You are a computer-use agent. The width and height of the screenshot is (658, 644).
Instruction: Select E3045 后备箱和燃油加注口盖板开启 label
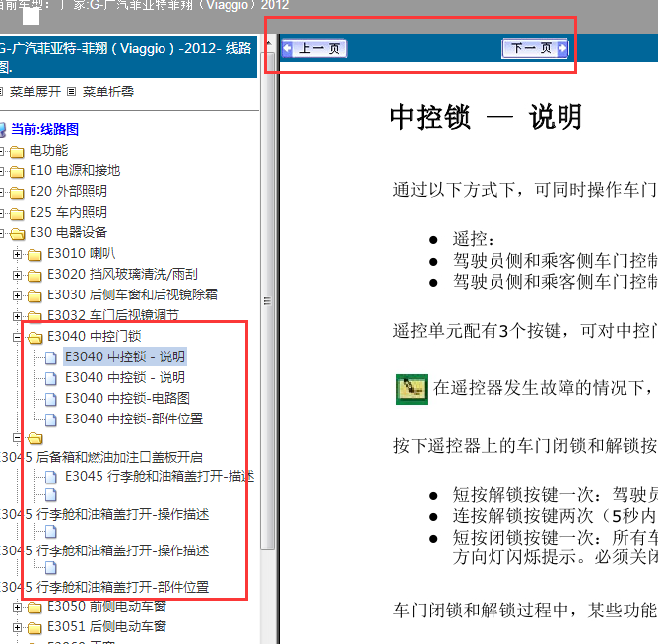tap(101, 457)
